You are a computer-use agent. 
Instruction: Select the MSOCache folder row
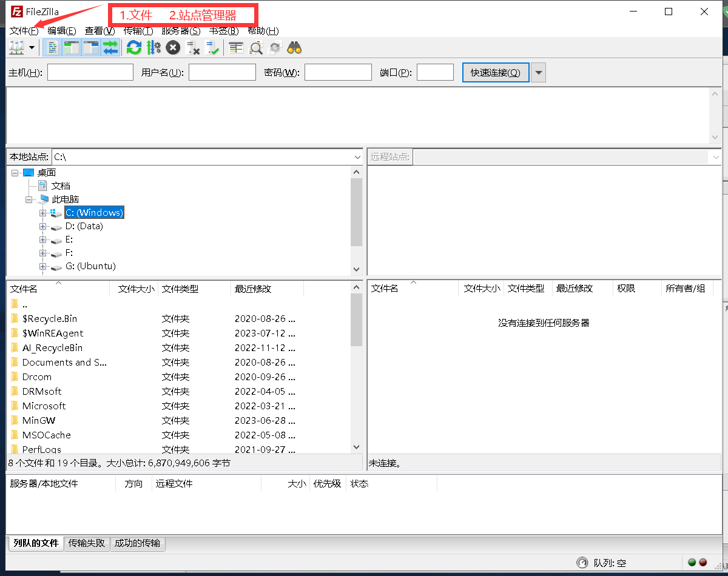pyautogui.click(x=179, y=435)
